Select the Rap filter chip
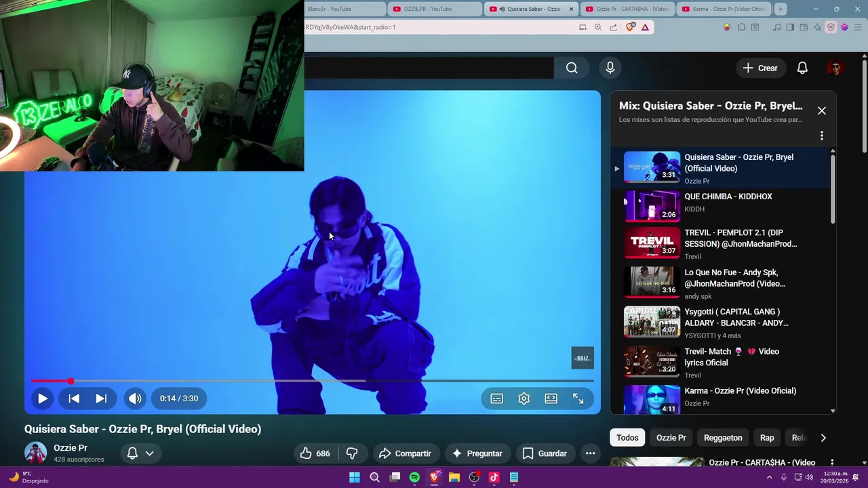Viewport: 868px width, 488px height. (x=767, y=438)
